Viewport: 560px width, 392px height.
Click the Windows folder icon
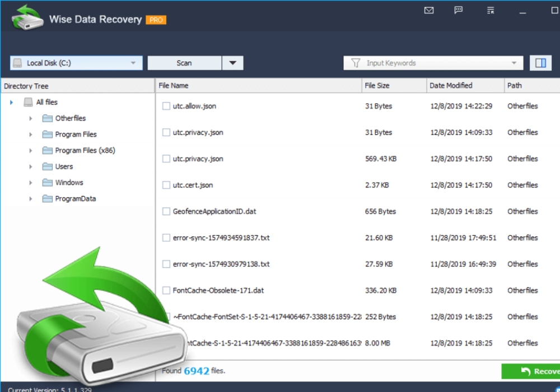47,183
